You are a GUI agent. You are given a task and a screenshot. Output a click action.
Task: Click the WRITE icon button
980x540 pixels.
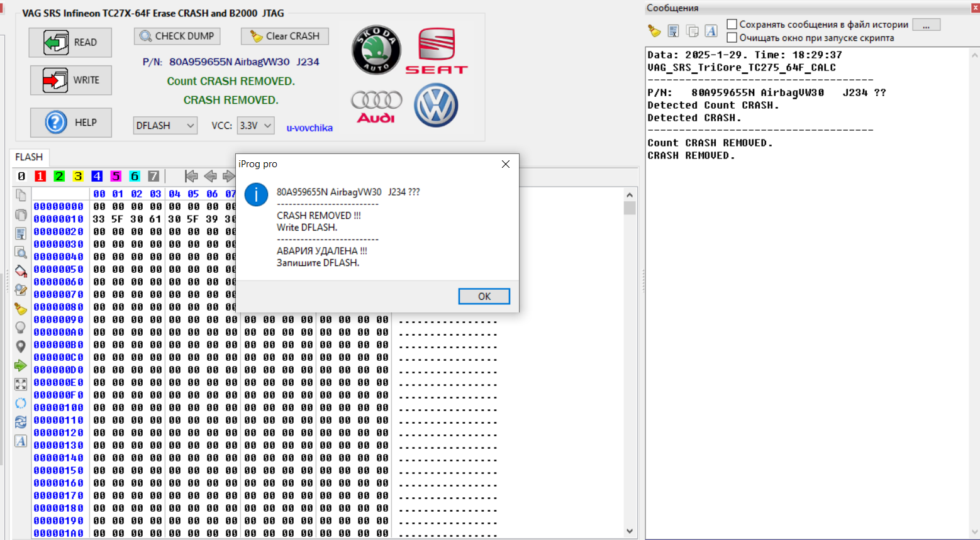70,80
